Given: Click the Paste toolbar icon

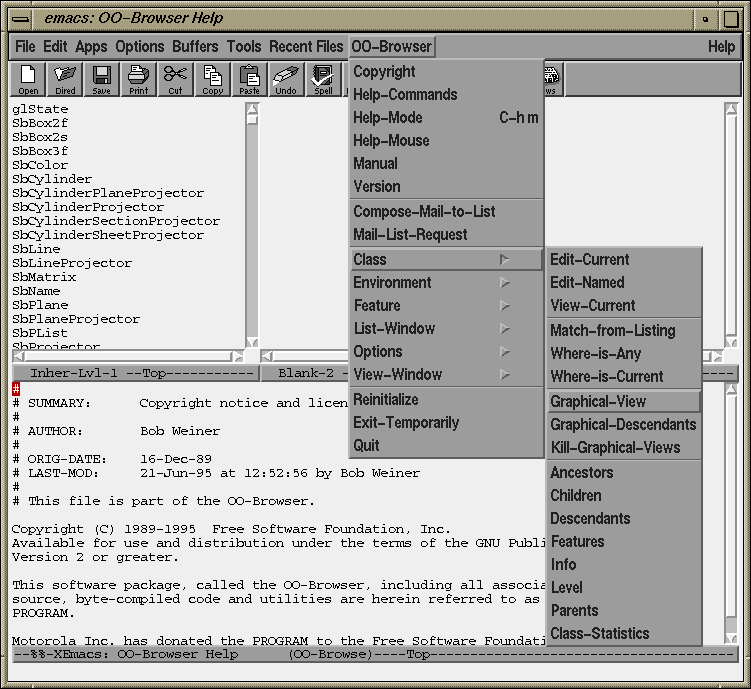Looking at the screenshot, I should click(x=250, y=79).
